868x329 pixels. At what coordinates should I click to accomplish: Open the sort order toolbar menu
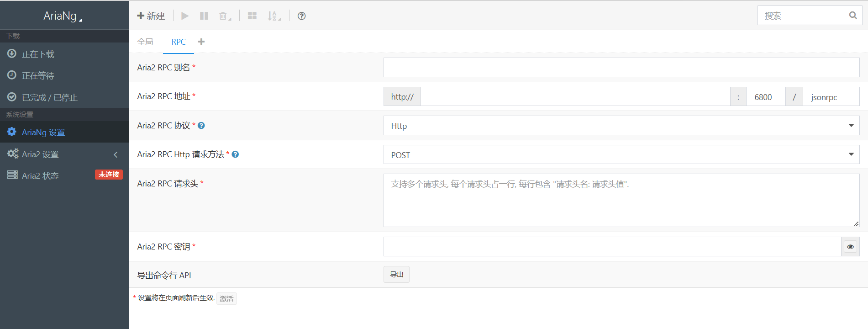274,16
